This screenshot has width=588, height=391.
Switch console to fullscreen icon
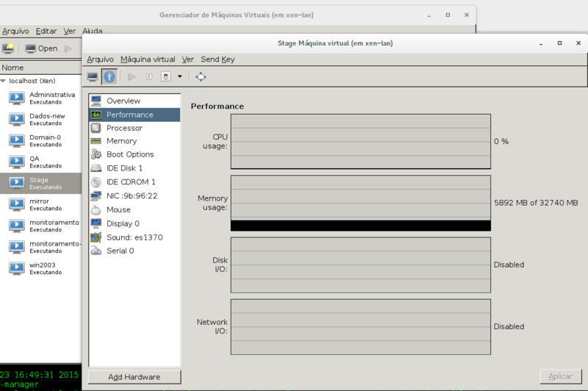[x=201, y=77]
